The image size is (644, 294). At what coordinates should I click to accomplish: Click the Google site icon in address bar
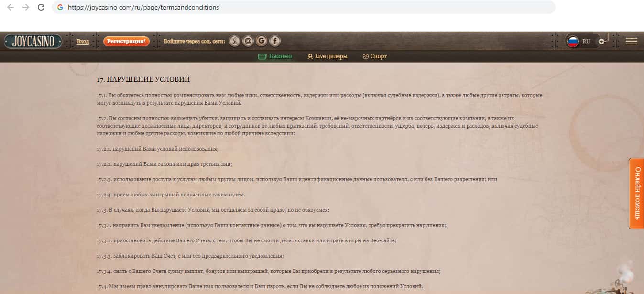coord(60,7)
